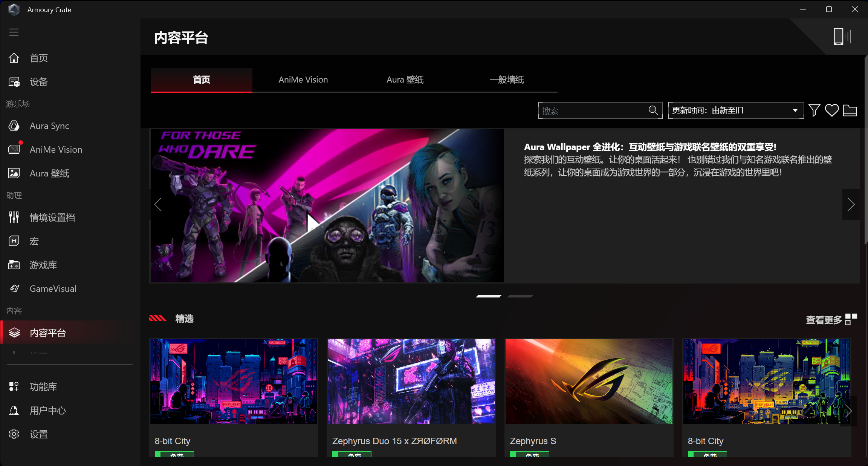Switch to the Aura 壁纸 tab
Screen dimensions: 868x466
point(405,80)
